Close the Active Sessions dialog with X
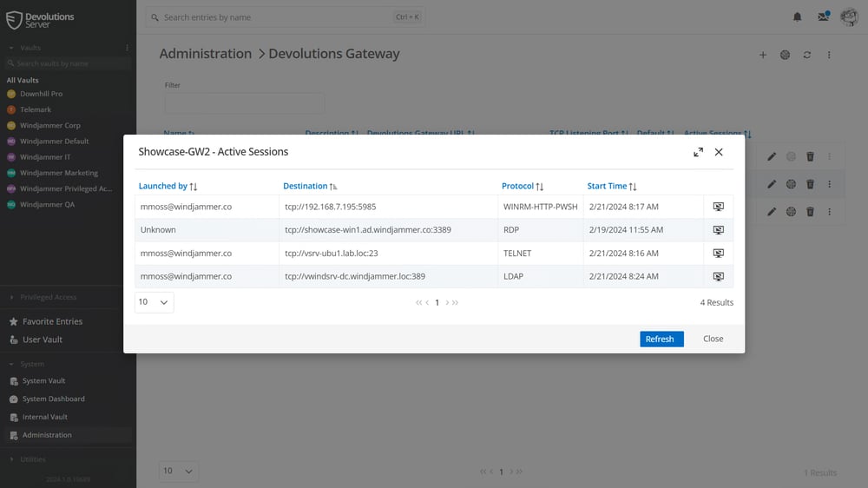The image size is (868, 488). pos(719,152)
